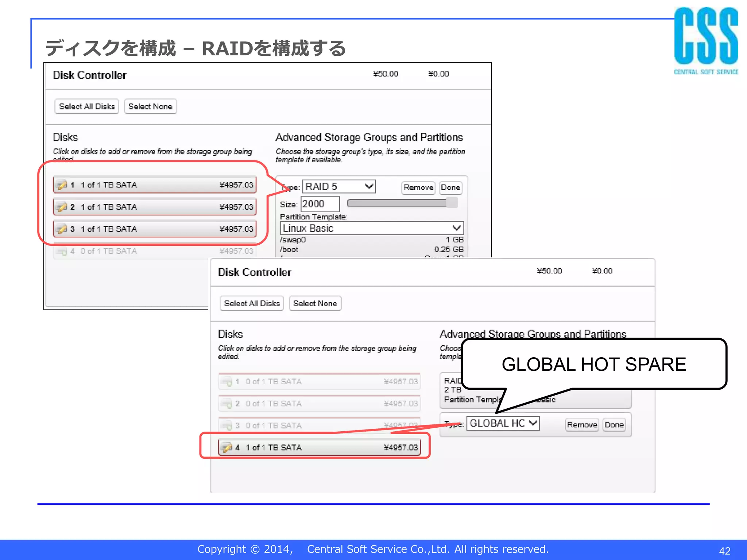Click page number 42 in footer
The height and width of the screenshot is (560, 747).
pyautogui.click(x=725, y=551)
